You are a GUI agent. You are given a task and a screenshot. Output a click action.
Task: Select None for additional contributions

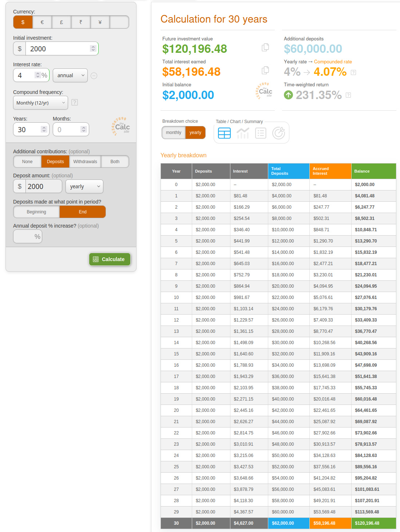coord(27,162)
